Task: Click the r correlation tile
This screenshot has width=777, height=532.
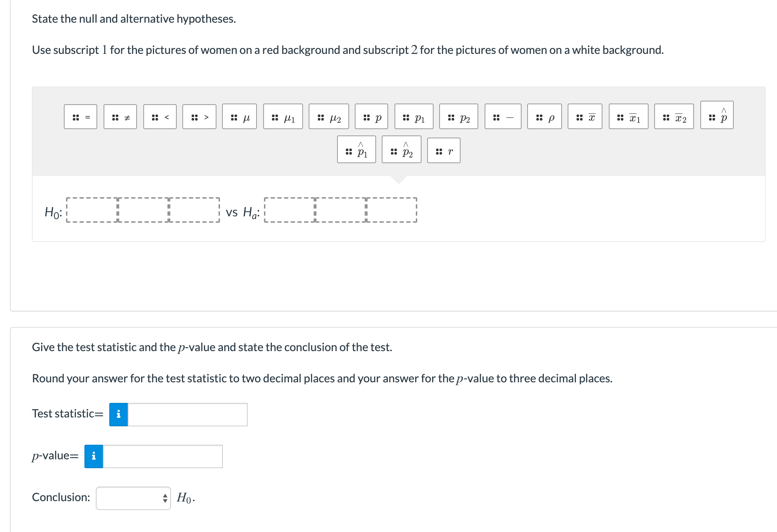Action: [444, 150]
